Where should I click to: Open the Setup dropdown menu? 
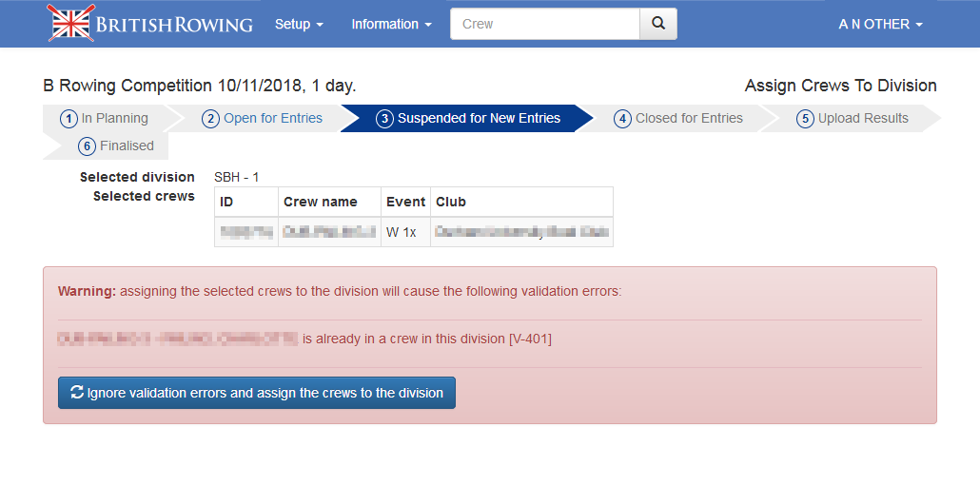299,24
